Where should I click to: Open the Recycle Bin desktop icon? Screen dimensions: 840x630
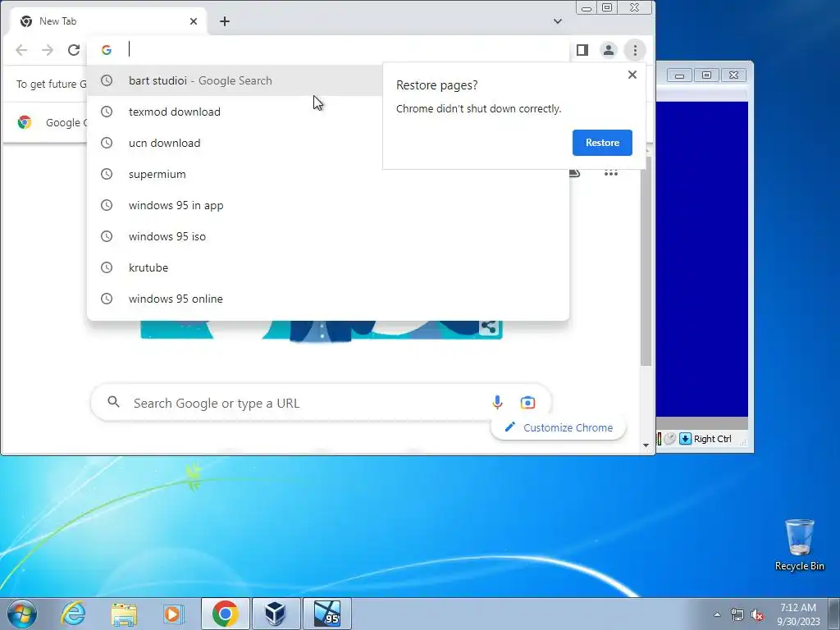click(799, 545)
